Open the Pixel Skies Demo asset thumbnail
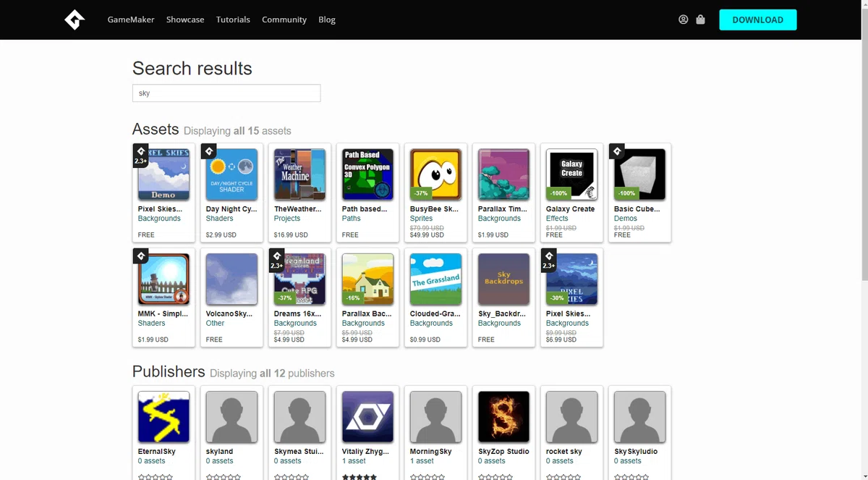 pyautogui.click(x=163, y=174)
